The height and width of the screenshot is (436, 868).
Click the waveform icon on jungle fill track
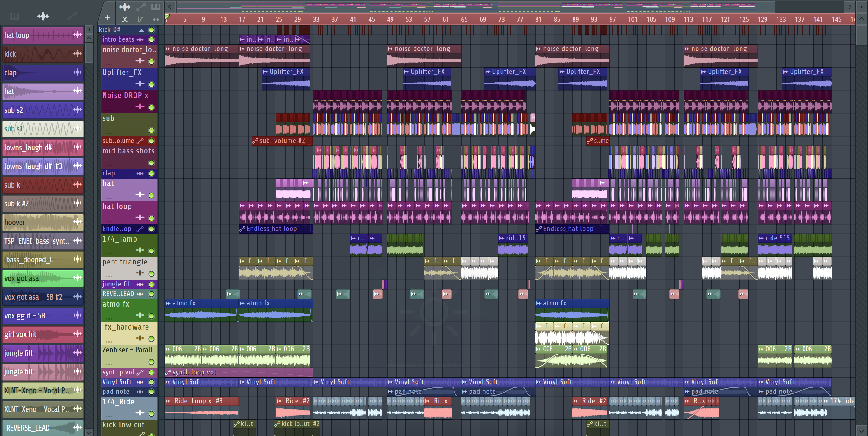[140, 284]
